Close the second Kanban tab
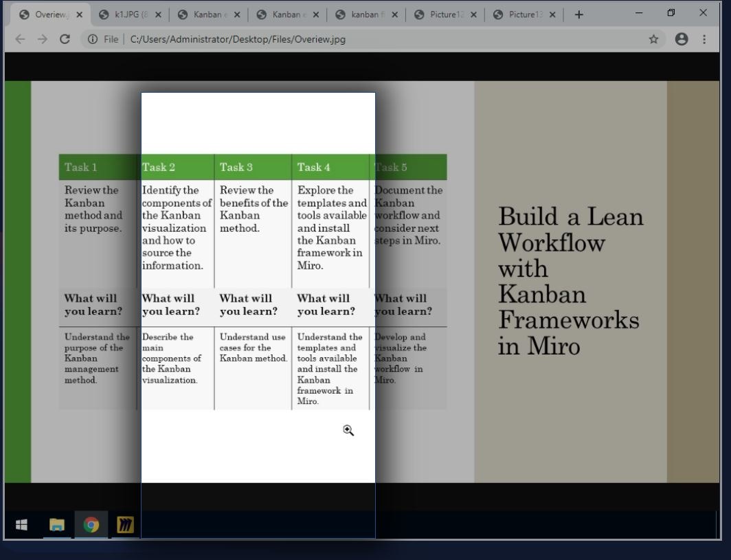731x560 pixels. tap(315, 14)
